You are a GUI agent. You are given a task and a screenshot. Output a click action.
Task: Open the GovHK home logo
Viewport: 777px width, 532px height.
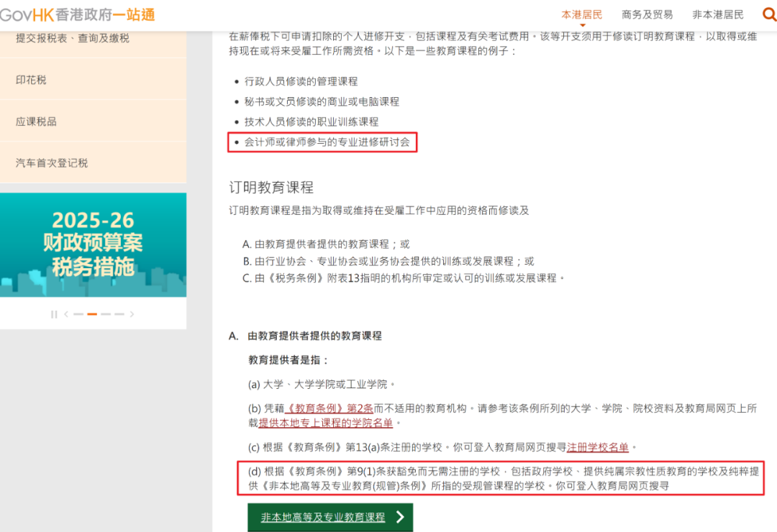[77, 14]
